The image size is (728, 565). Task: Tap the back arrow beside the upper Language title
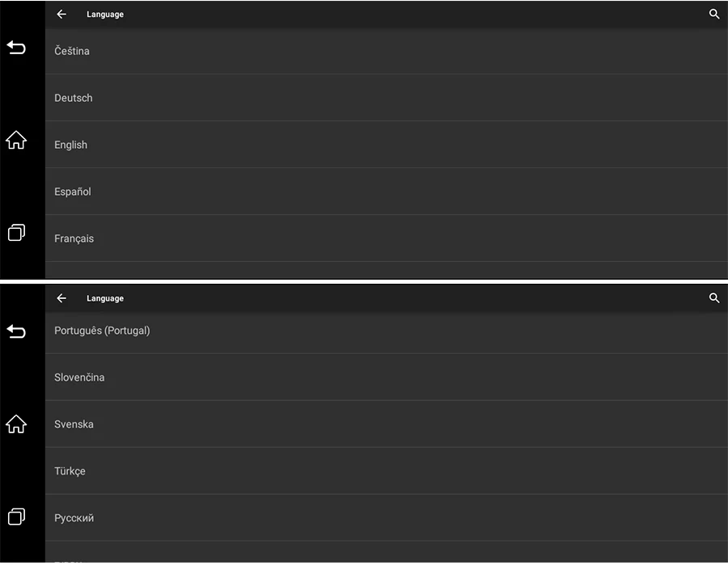(x=61, y=14)
